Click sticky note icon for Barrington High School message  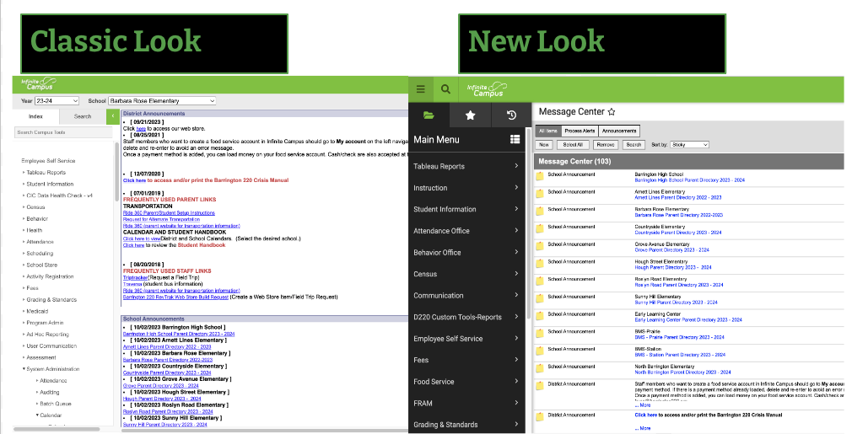coord(540,176)
